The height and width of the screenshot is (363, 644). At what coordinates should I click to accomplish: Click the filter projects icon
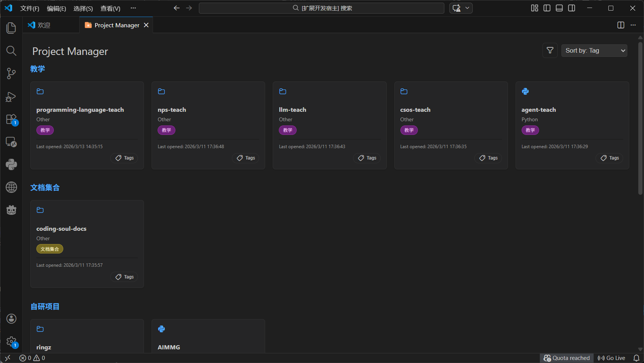pyautogui.click(x=550, y=50)
